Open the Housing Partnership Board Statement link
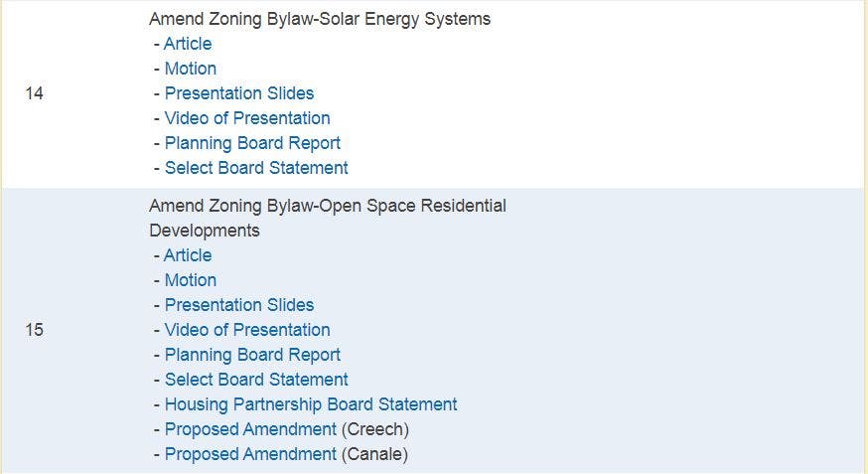Image resolution: width=868 pixels, height=474 pixels. 311,404
